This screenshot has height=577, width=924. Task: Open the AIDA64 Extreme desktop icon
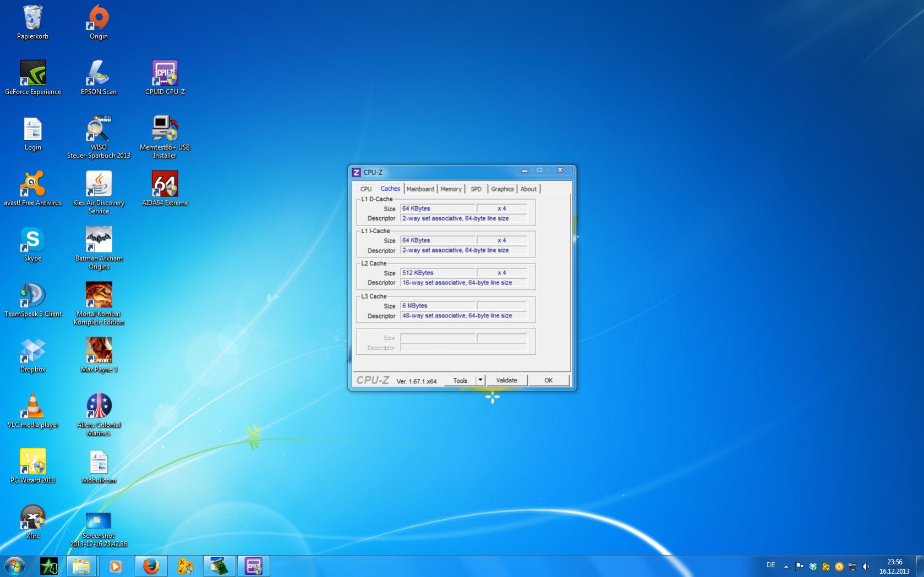[165, 185]
